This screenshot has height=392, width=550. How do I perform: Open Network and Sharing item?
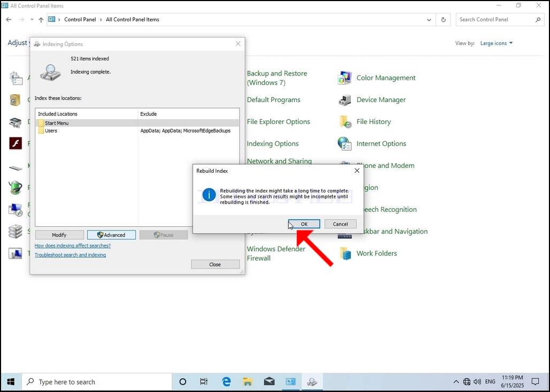[279, 162]
